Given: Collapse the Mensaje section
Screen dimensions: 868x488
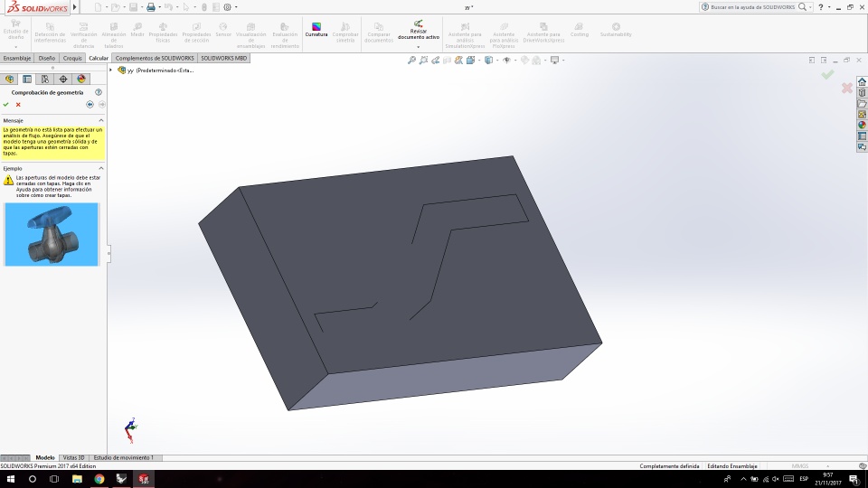Looking at the screenshot, I should 101,120.
